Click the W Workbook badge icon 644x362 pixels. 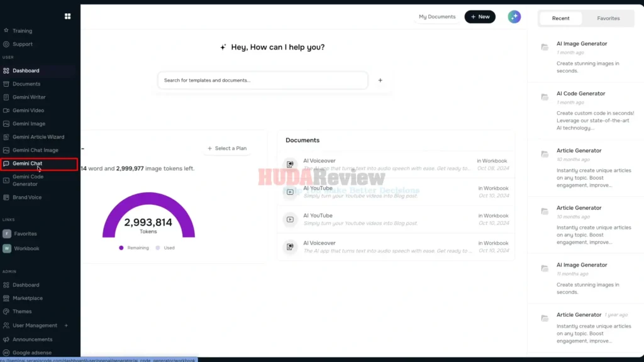(x=7, y=248)
